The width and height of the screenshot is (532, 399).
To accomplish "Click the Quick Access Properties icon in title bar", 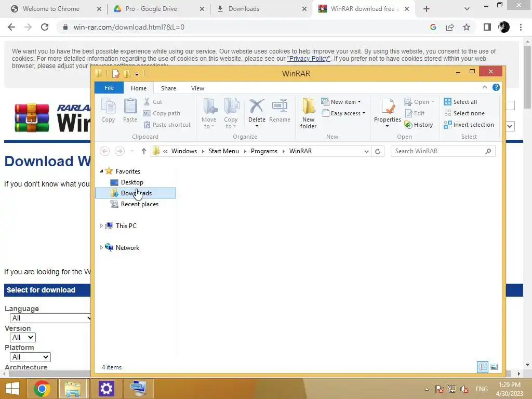I will pyautogui.click(x=116, y=74).
